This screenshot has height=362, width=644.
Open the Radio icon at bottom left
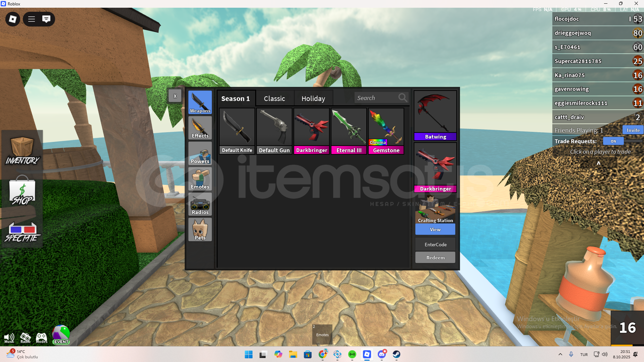26,338
